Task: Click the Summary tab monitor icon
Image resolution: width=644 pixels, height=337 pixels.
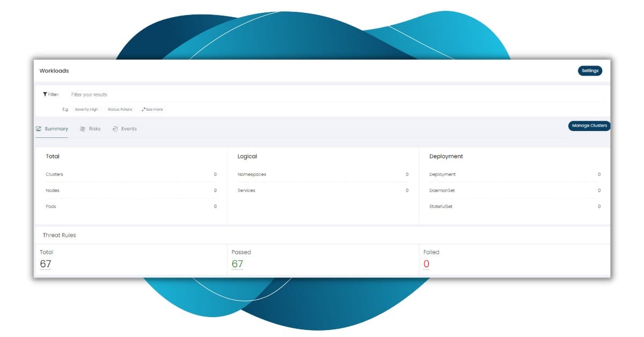Action: [39, 129]
